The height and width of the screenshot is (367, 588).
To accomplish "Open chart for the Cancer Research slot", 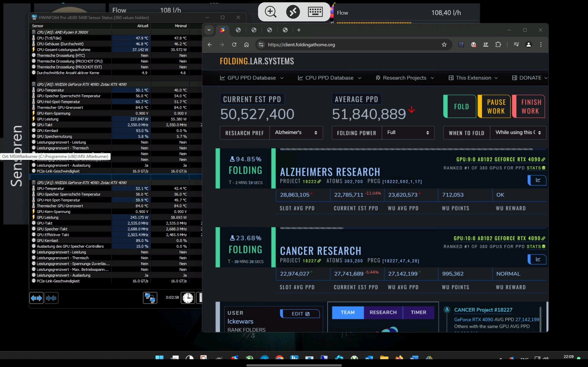I will coord(537,259).
